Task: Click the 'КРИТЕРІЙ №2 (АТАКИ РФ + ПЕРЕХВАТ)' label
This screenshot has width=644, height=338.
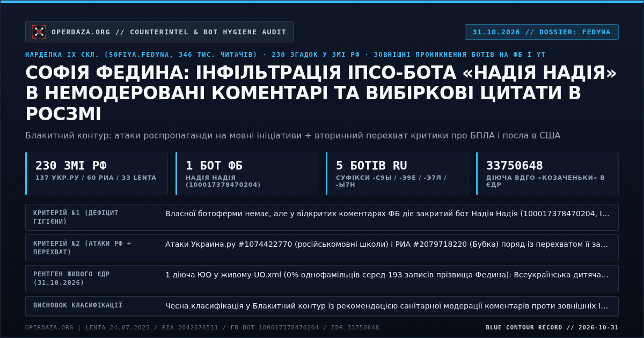Action: tap(82, 248)
